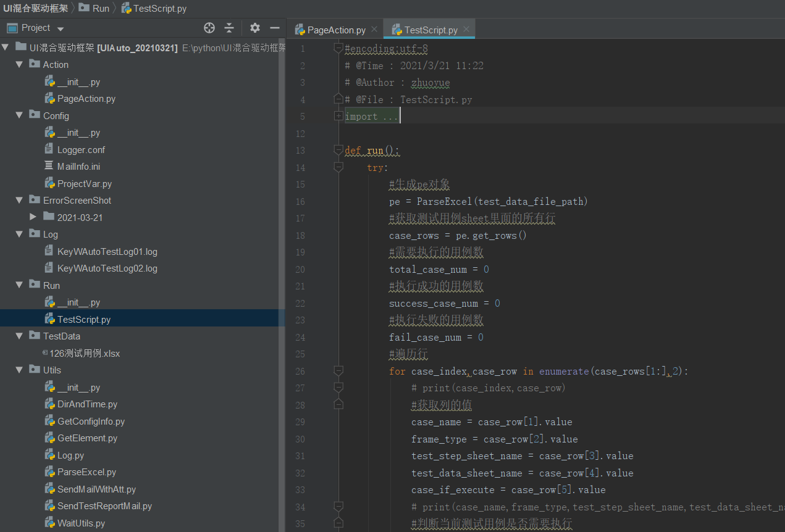
Task: Click the folded 'import ...' text
Action: (x=372, y=116)
